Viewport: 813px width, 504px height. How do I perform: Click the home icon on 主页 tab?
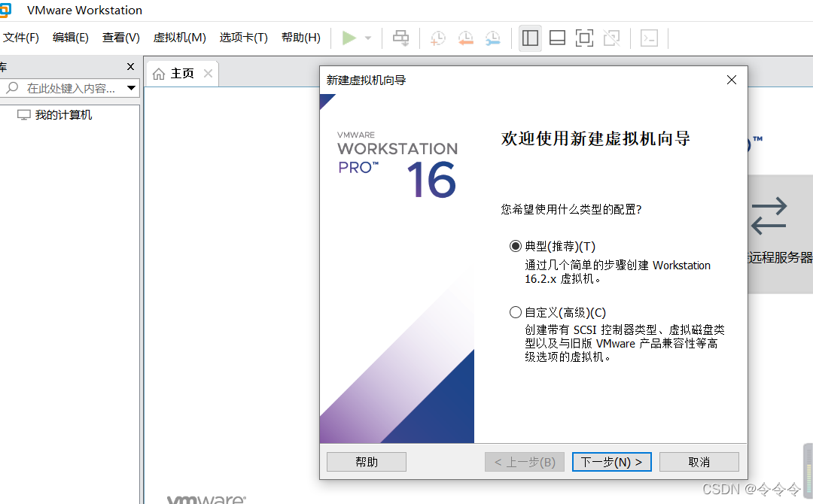tap(159, 74)
